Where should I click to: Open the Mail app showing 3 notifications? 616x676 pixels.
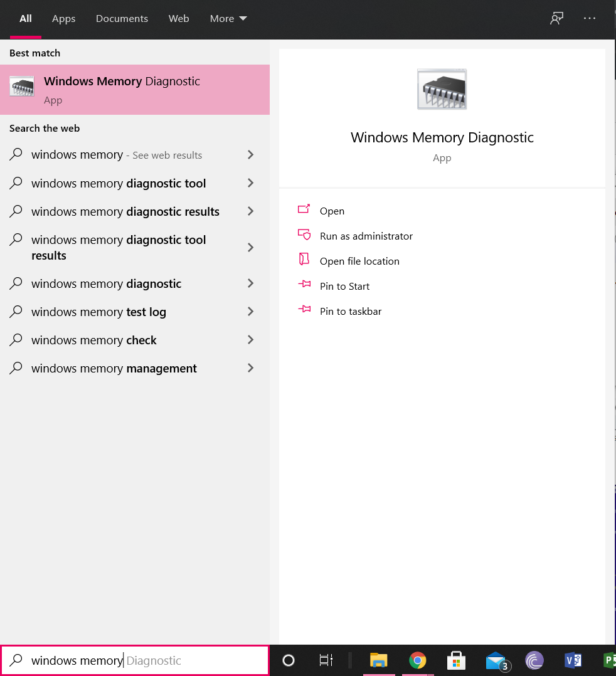point(495,660)
